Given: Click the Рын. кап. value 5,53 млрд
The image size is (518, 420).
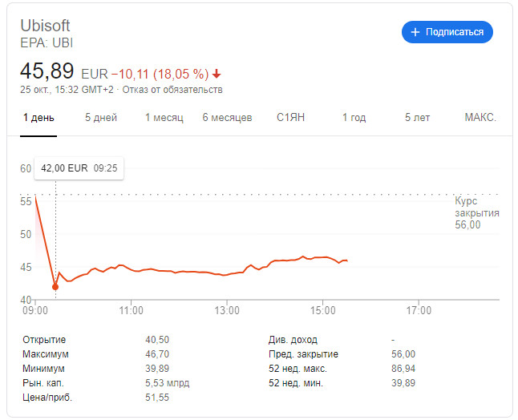Looking at the screenshot, I should (167, 383).
